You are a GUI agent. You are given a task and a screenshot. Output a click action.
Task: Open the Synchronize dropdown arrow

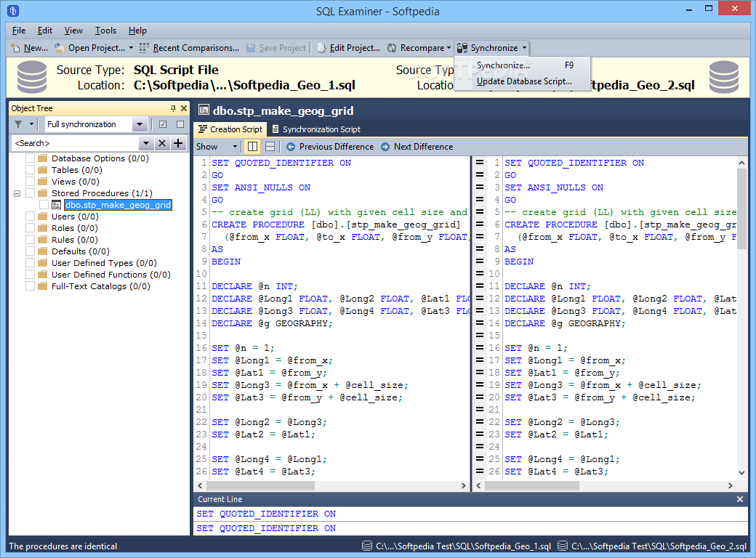(524, 48)
